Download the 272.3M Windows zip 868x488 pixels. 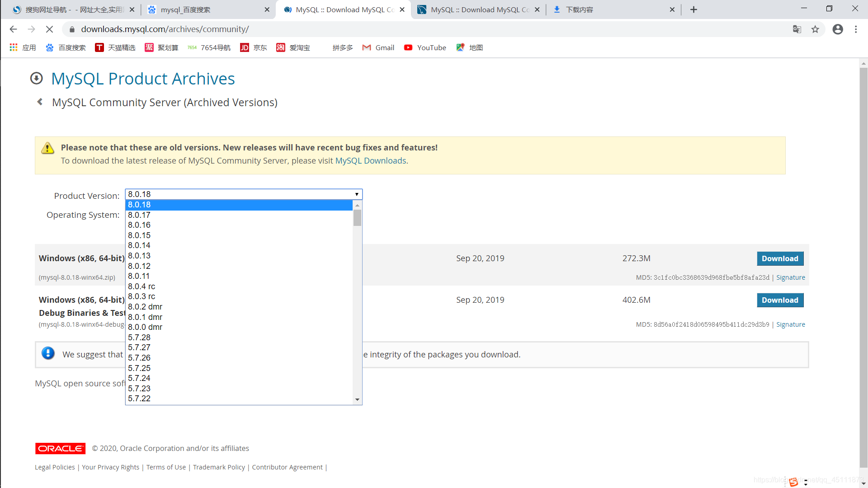coord(780,258)
